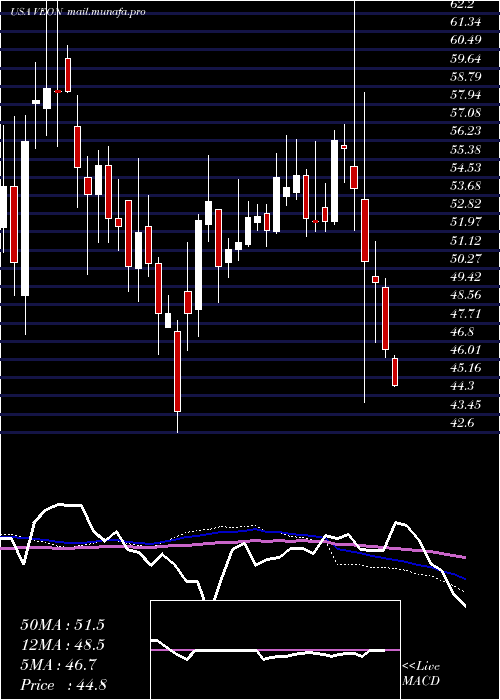Select the 61.34 price axis label
The image size is (500, 700).
click(466, 21)
